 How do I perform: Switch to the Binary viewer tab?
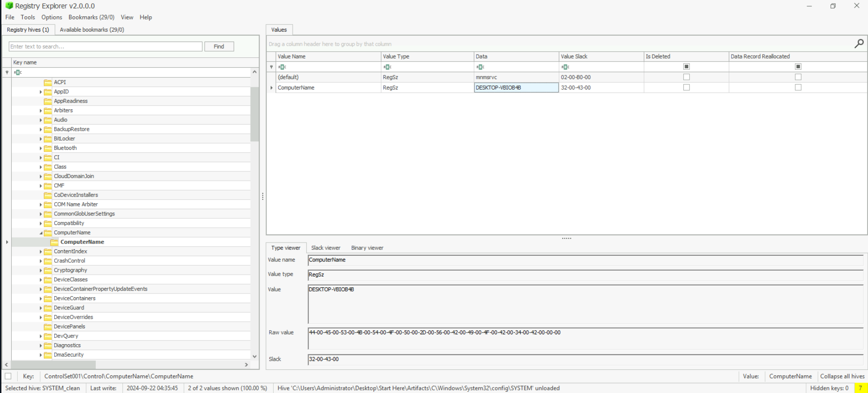[367, 248]
